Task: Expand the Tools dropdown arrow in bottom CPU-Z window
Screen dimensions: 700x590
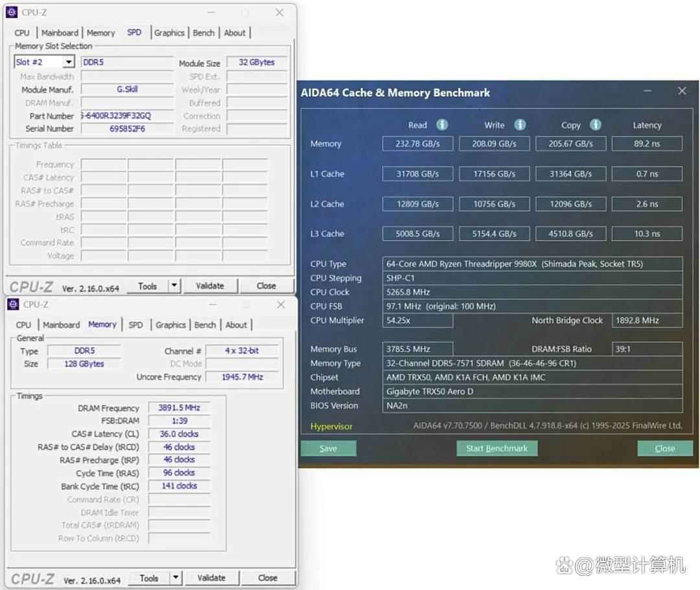Action: [x=175, y=578]
